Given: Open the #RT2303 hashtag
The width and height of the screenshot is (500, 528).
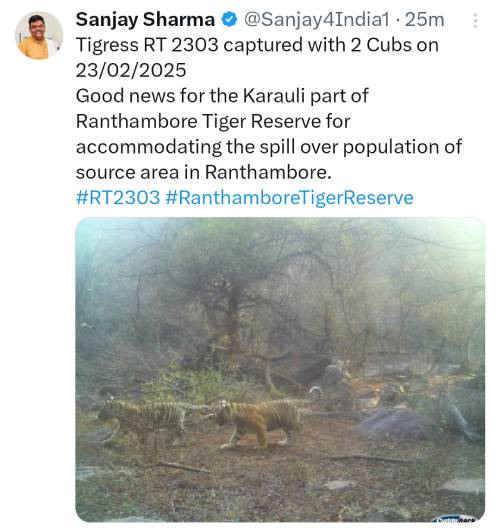Looking at the screenshot, I should pyautogui.click(x=118, y=197).
